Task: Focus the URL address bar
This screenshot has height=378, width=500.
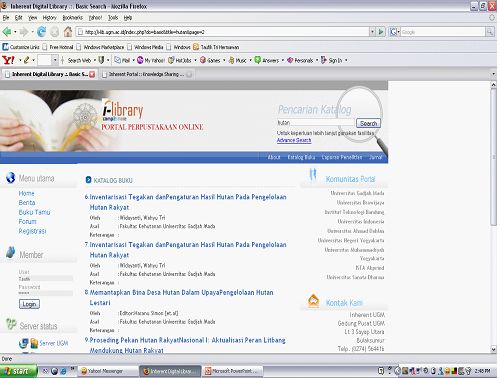Action: (x=222, y=32)
